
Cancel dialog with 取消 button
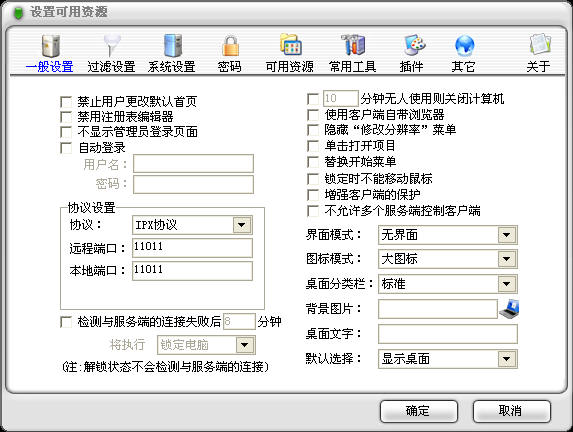[x=512, y=411]
